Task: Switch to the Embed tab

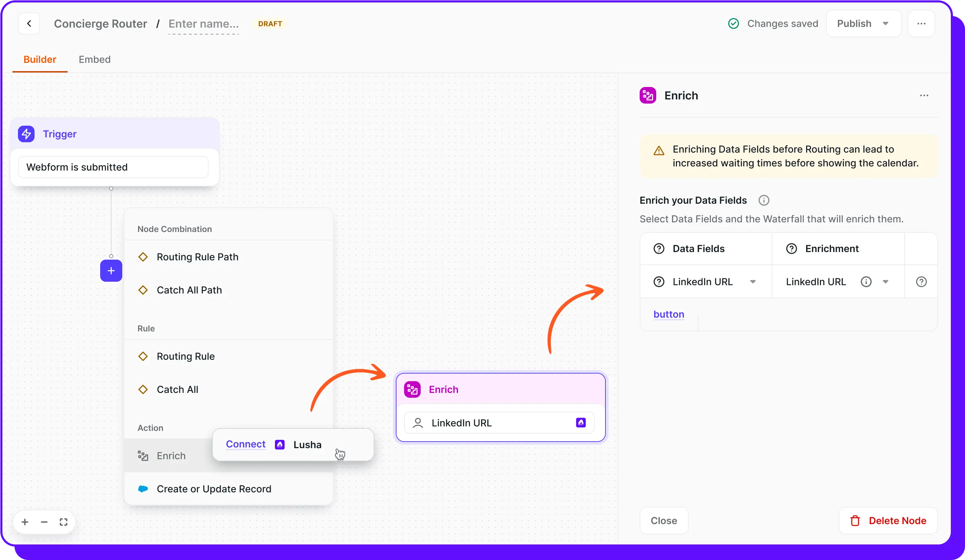Action: pos(95,60)
